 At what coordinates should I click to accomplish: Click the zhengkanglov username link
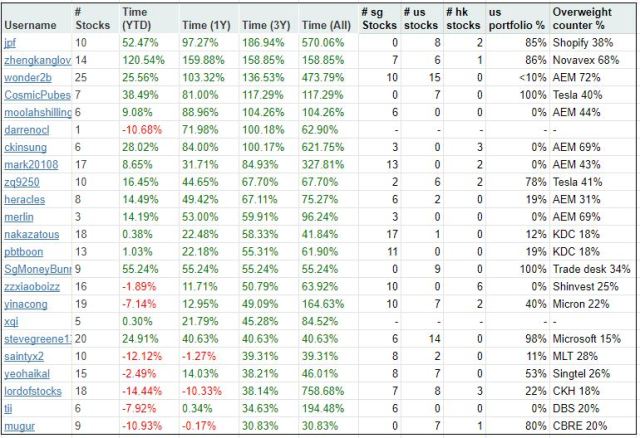click(x=37, y=60)
